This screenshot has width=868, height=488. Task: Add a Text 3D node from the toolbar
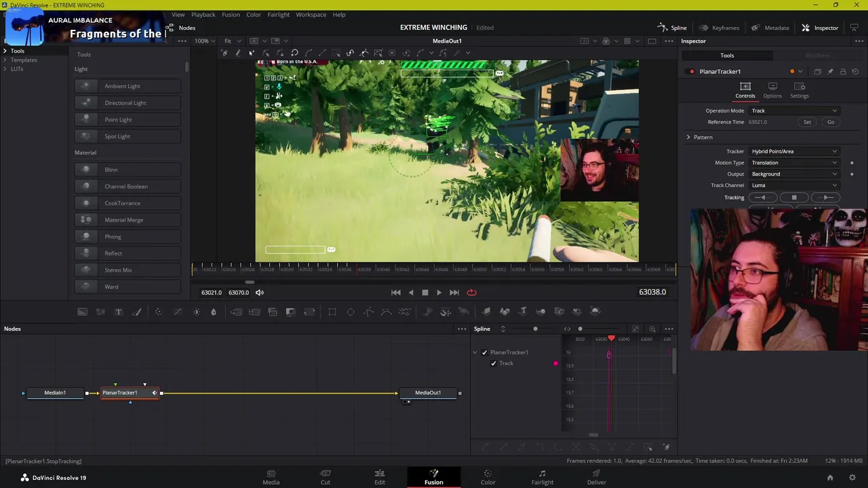click(x=523, y=312)
